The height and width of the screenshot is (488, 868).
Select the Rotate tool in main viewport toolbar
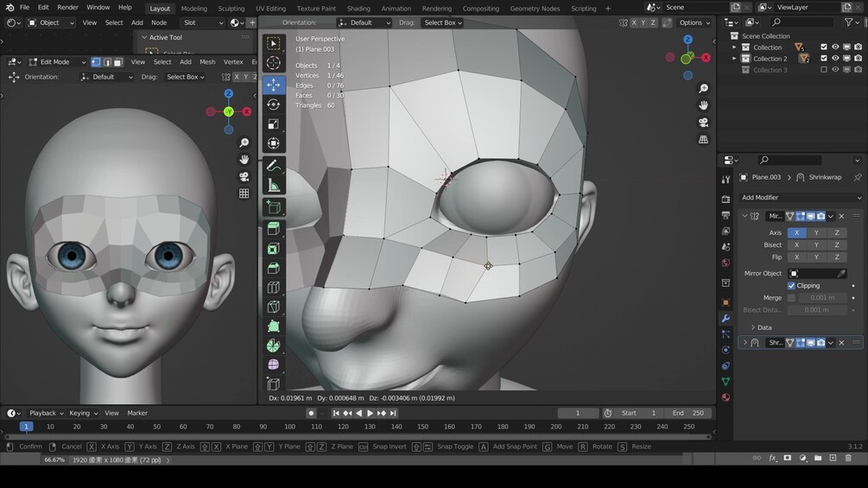tap(274, 105)
